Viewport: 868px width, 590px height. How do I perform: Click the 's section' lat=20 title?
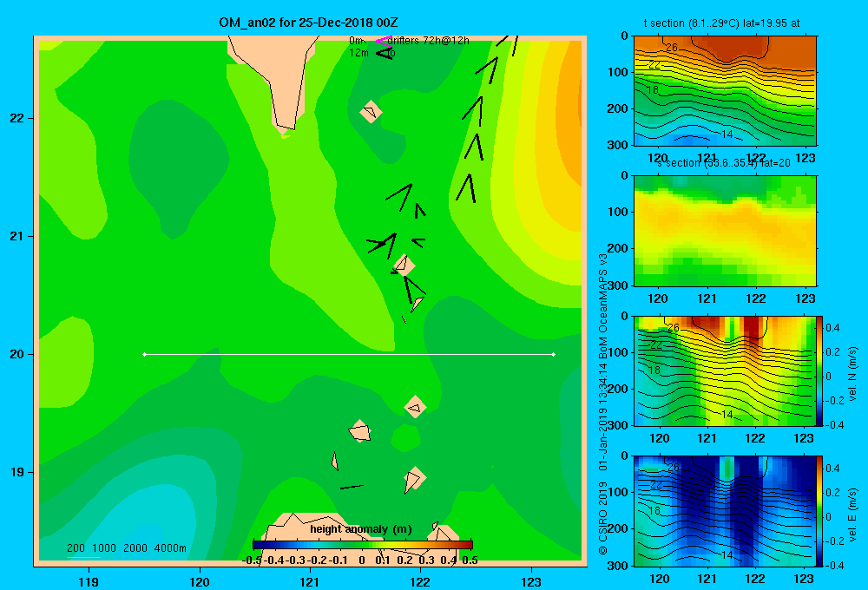click(724, 163)
